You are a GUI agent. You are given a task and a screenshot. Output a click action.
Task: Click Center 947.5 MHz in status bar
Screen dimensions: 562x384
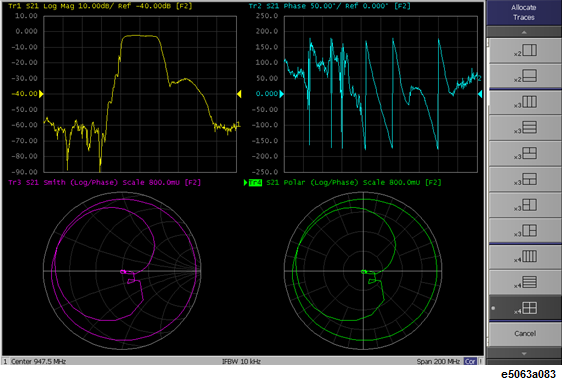click(38, 361)
